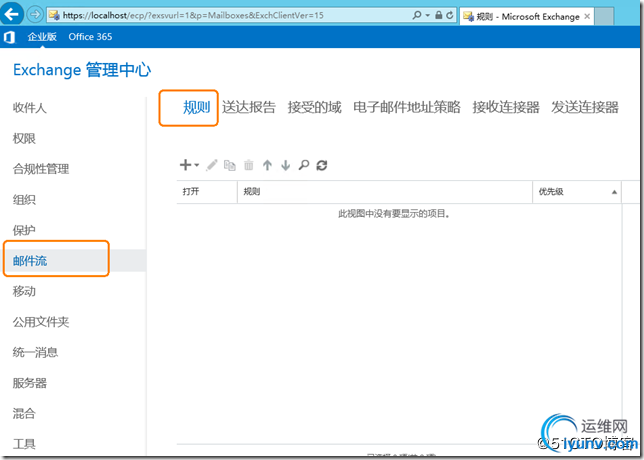Viewport: 644px width, 460px height.
Task: Open 收件人 in left navigation
Action: coord(30,108)
